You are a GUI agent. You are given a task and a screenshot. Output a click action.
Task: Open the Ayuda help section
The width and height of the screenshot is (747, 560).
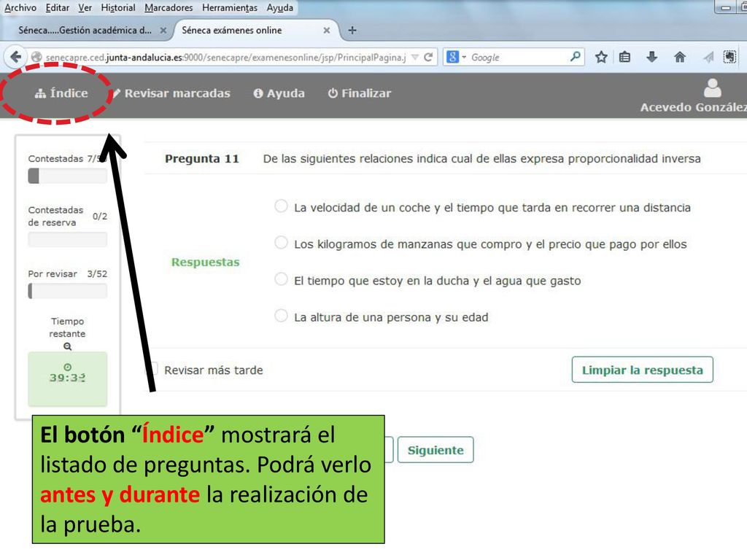pyautogui.click(x=279, y=93)
